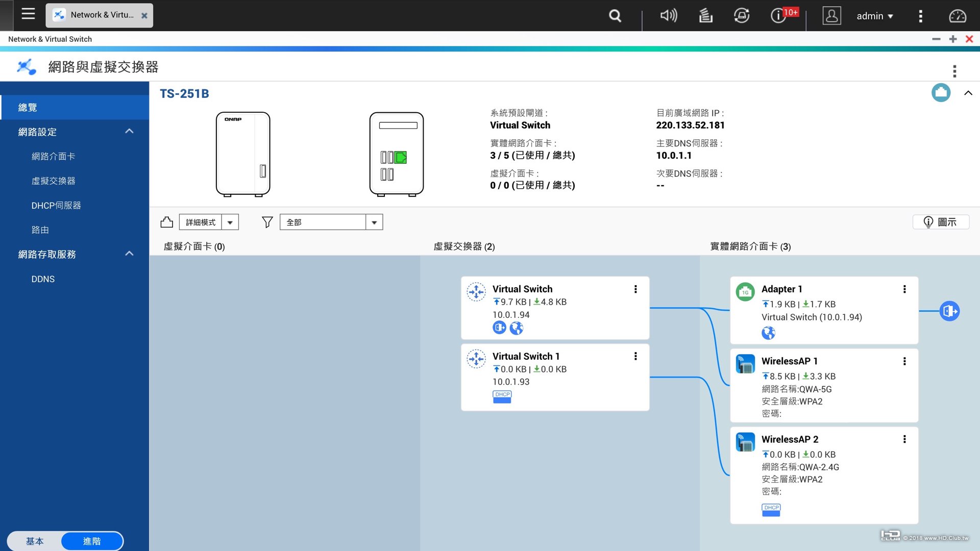Click the WirelessAP 1 device icon
Viewport: 980px width, 551px height.
pyautogui.click(x=745, y=364)
